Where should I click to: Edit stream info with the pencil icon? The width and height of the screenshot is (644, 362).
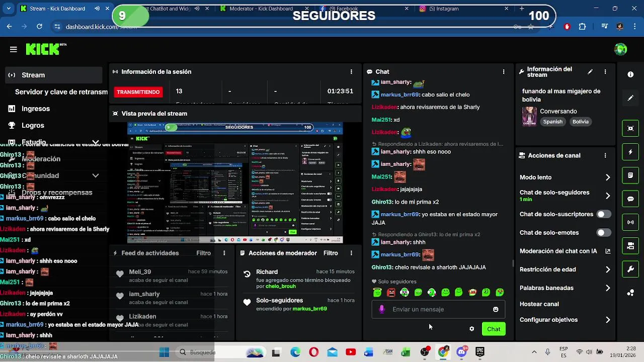pyautogui.click(x=590, y=72)
